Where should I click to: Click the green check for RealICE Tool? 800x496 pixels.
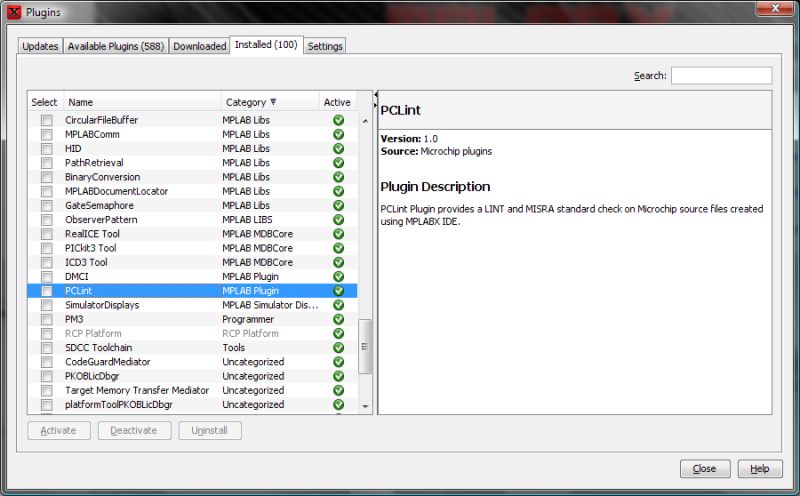(x=338, y=234)
